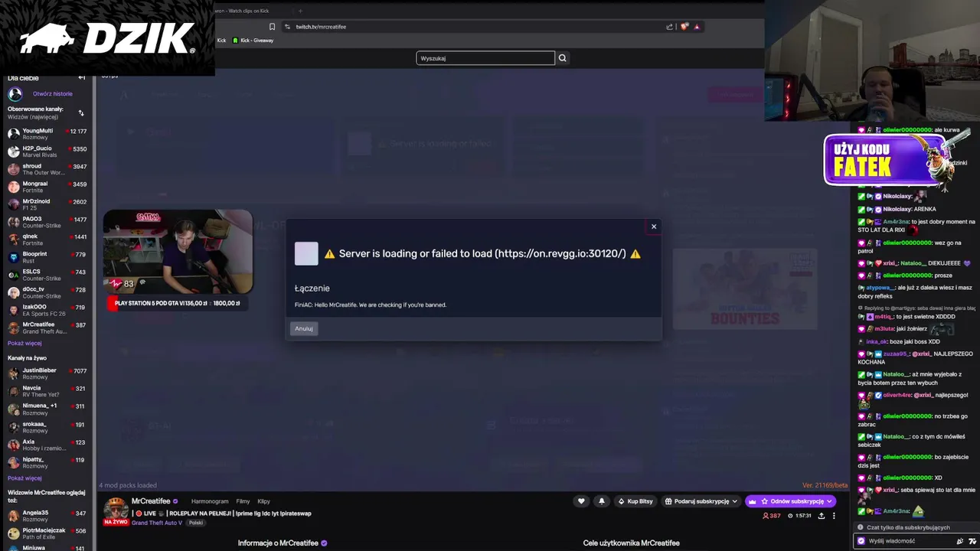Expand followed channels with Pokaż więcej
Viewport: 980px width, 551px height.
click(24, 344)
